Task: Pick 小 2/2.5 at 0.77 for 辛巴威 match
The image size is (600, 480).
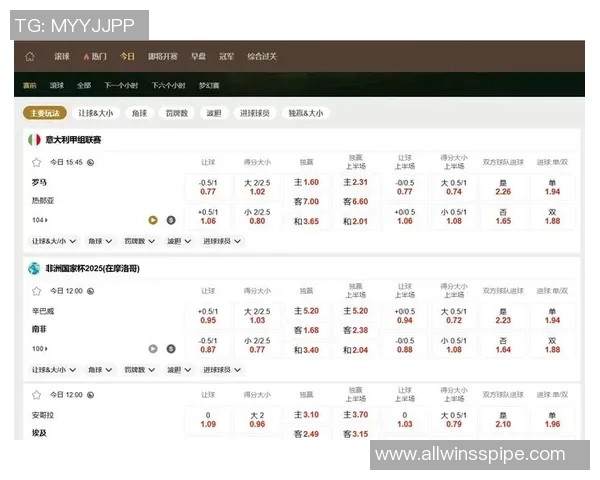Action: point(257,345)
